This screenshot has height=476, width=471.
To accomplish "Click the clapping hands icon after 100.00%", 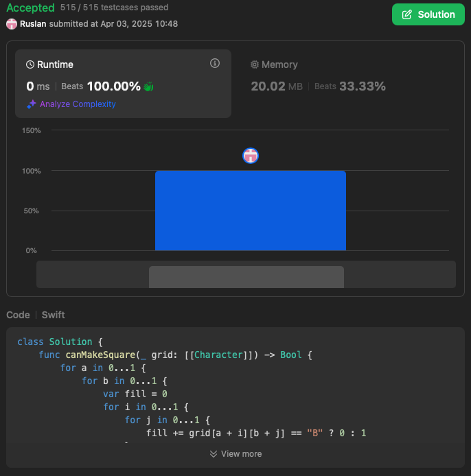I will 148,86.
